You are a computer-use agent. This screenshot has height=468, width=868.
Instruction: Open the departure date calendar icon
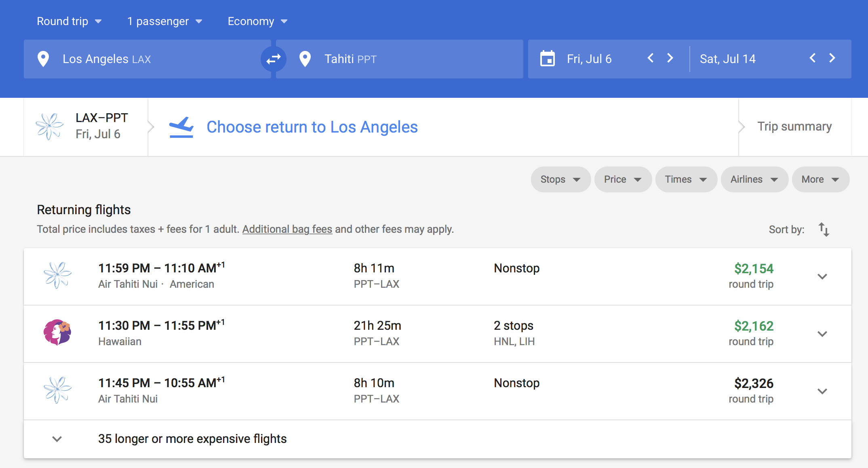tap(548, 59)
